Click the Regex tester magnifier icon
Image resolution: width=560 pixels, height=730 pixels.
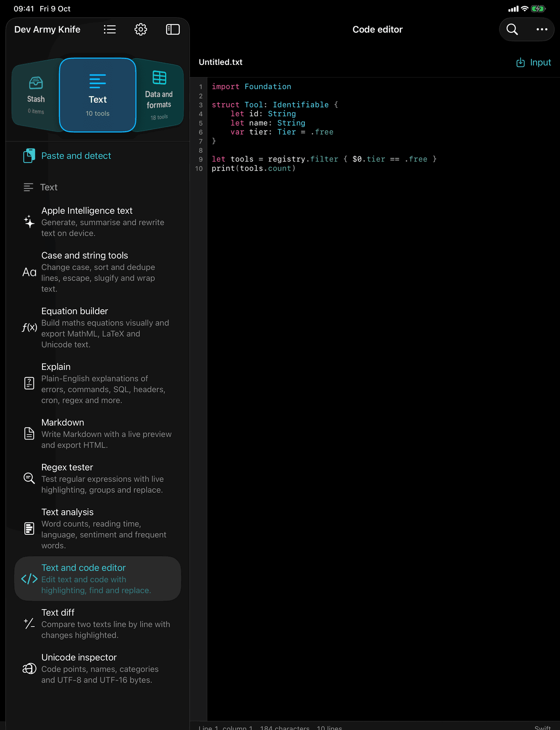pos(29,478)
